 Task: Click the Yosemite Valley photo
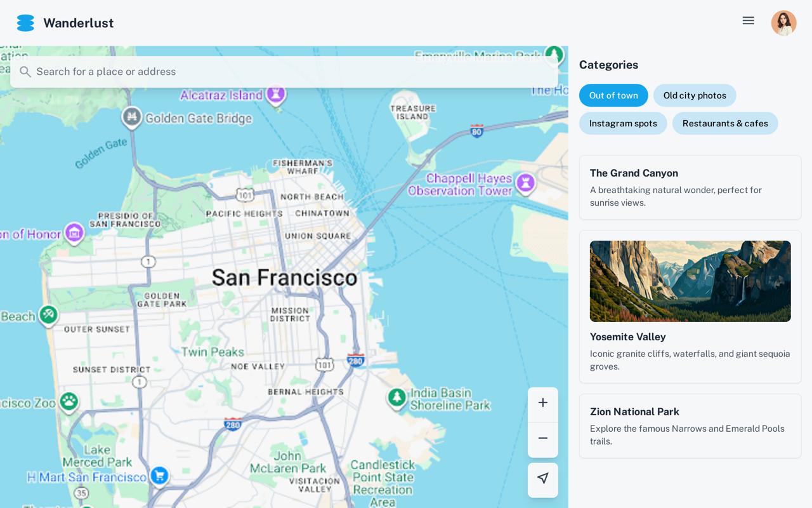[690, 281]
